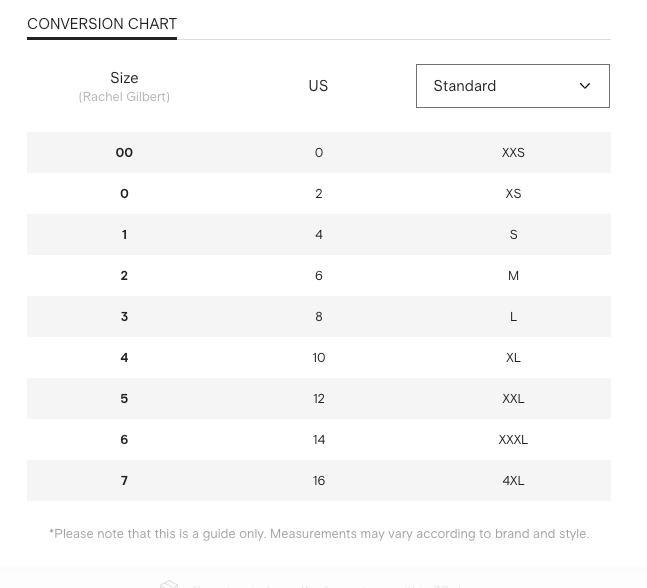Viewport: 647px width, 588px height.
Task: Click the M standard size cell
Action: [513, 276]
